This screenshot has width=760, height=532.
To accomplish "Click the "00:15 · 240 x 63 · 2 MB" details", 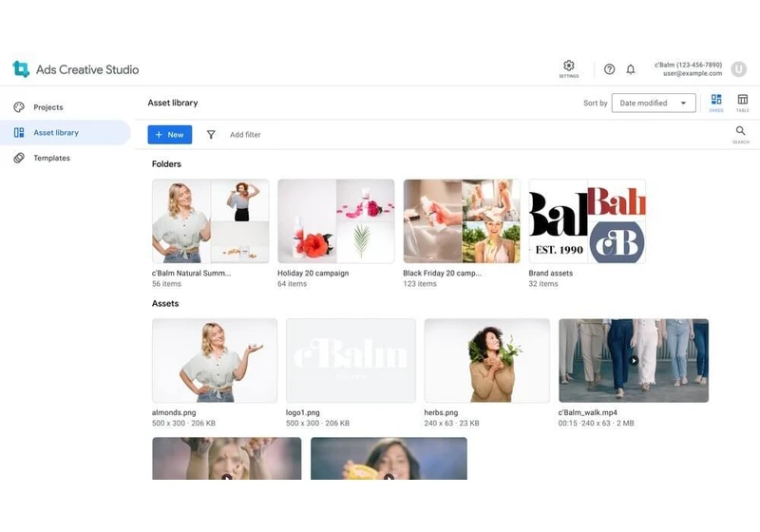I will point(596,423).
